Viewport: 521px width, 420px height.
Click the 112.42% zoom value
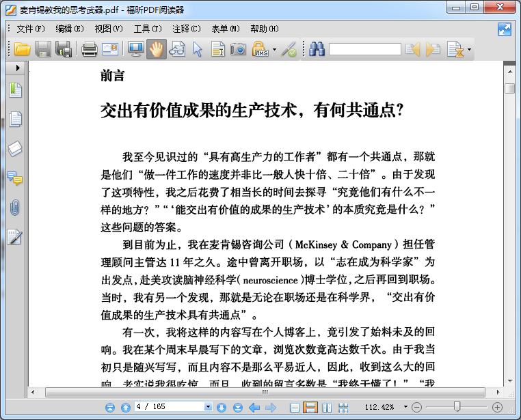[x=379, y=407]
